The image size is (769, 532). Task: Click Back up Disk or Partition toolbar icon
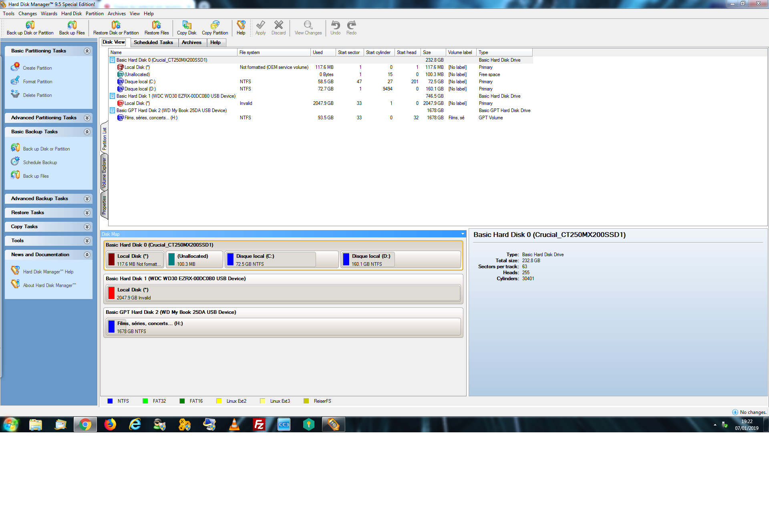click(x=30, y=25)
